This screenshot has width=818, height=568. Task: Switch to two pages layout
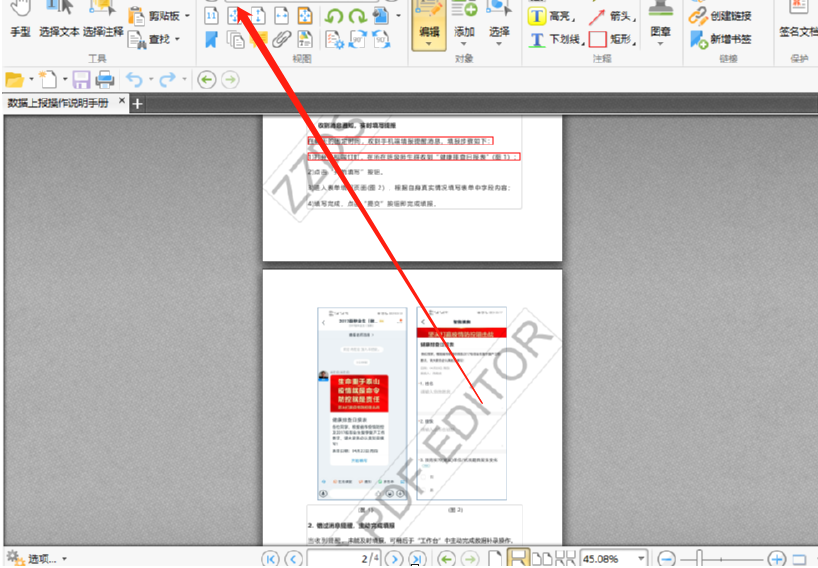tap(542, 559)
